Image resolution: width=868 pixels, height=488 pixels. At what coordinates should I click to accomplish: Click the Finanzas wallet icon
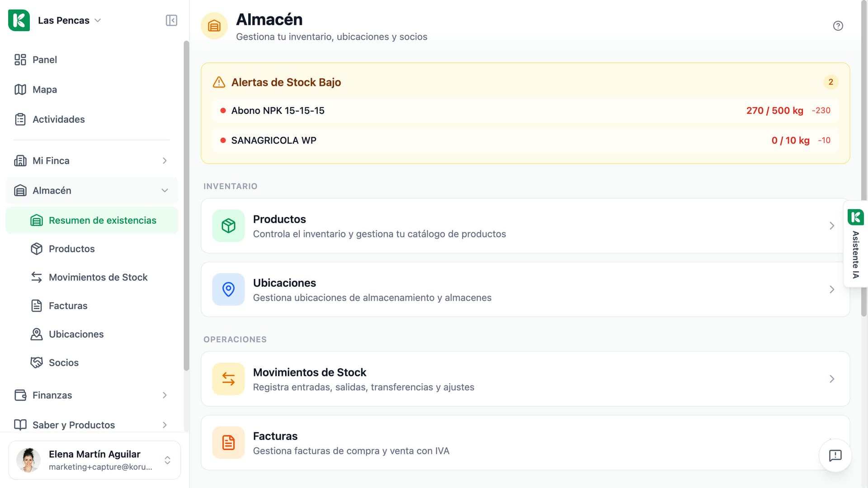(x=20, y=395)
